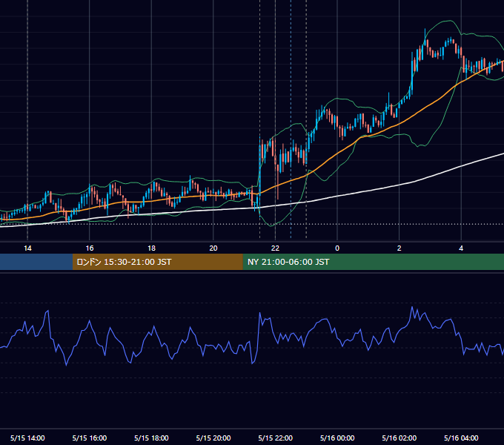The height and width of the screenshot is (445, 504).
Task: Click the 5/16 02:00 time label
Action: 399,438
